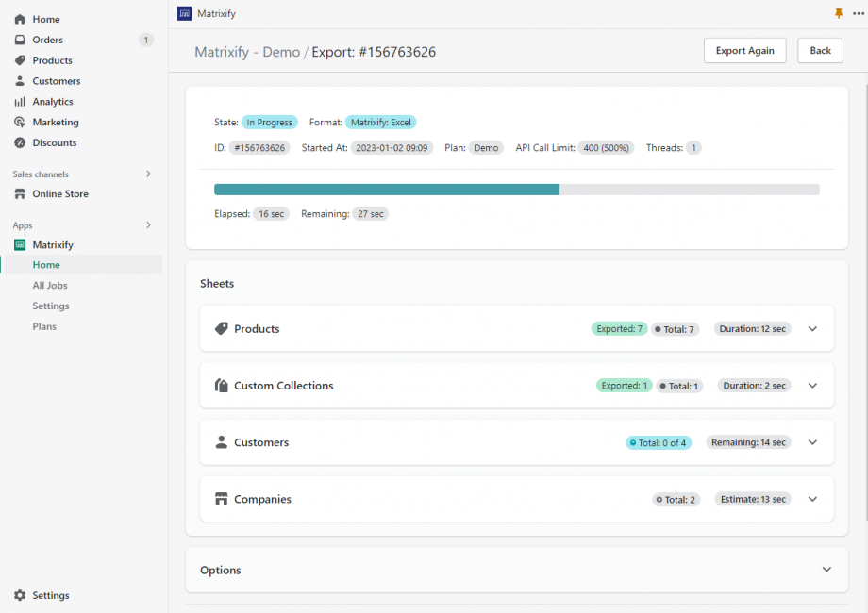Open the Plans page in Matrixify
Image resolution: width=868 pixels, height=613 pixels.
44,325
